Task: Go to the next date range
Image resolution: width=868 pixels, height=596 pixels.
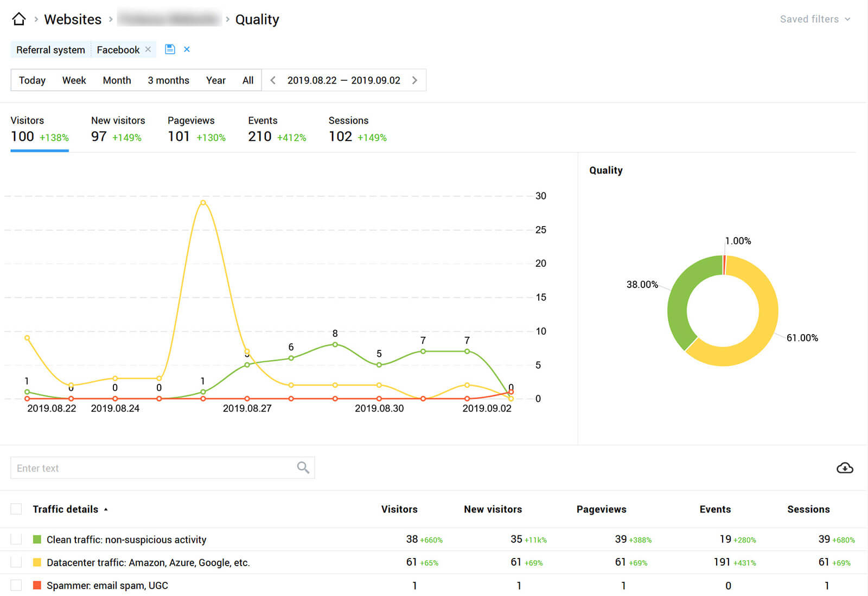Action: (414, 80)
